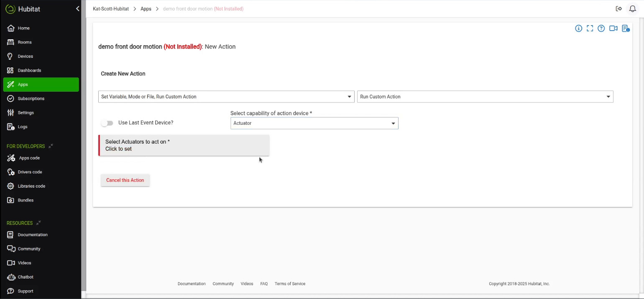Open footer FAQ link
This screenshot has width=644, height=299.
pyautogui.click(x=264, y=284)
